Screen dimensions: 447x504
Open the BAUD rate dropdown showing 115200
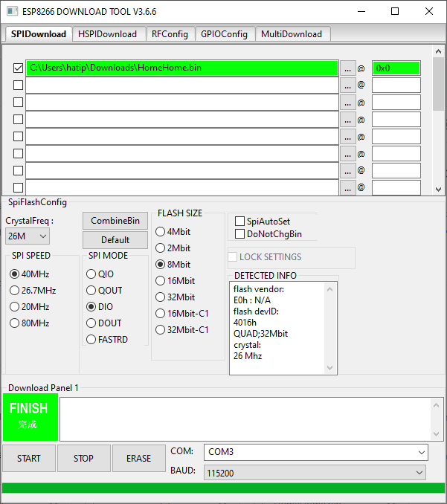point(315,473)
